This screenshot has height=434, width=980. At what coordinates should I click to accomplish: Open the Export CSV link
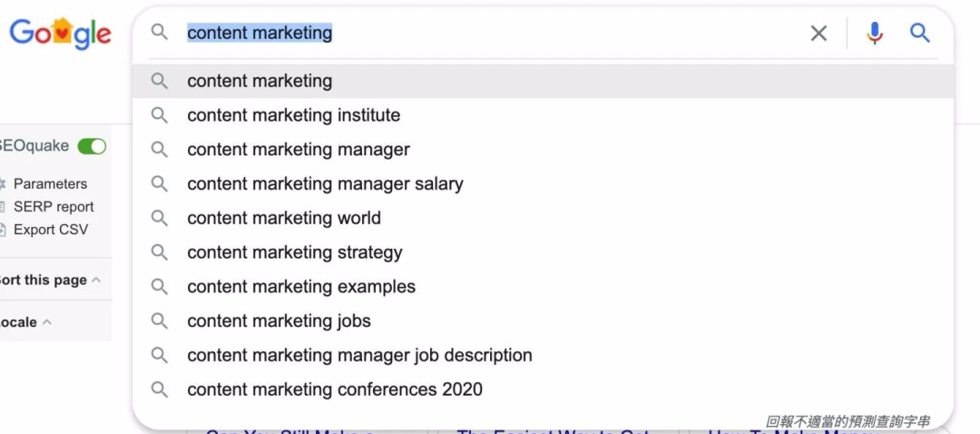point(51,229)
